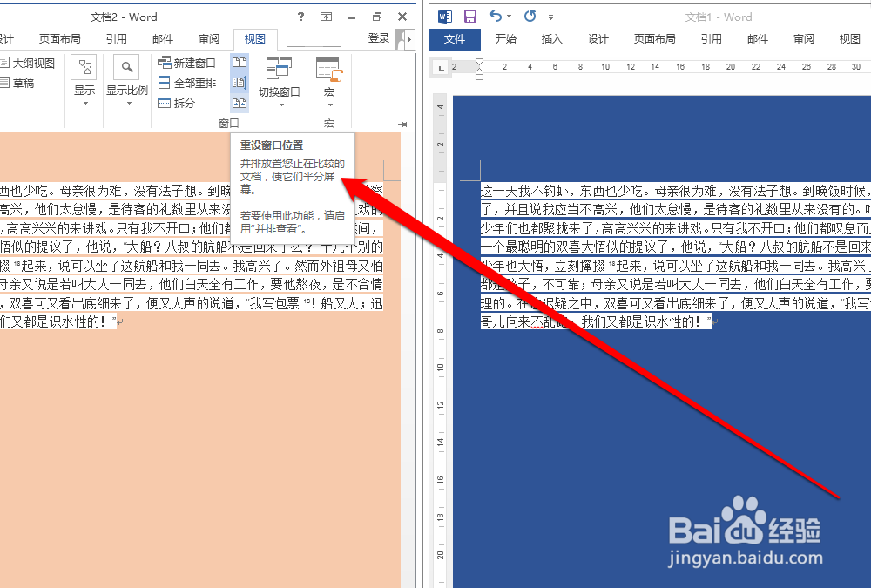Open 引用 tab in 文档1 window
Screen dimensions: 871x588
coord(711,39)
